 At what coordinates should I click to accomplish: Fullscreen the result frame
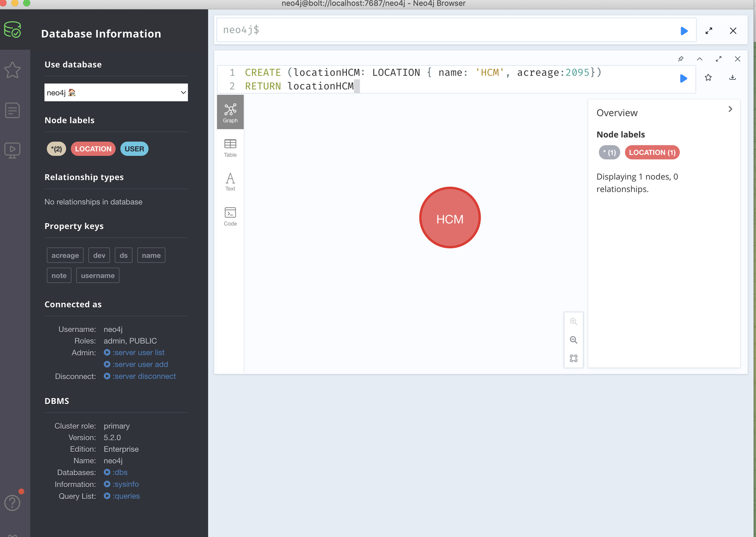[718, 59]
